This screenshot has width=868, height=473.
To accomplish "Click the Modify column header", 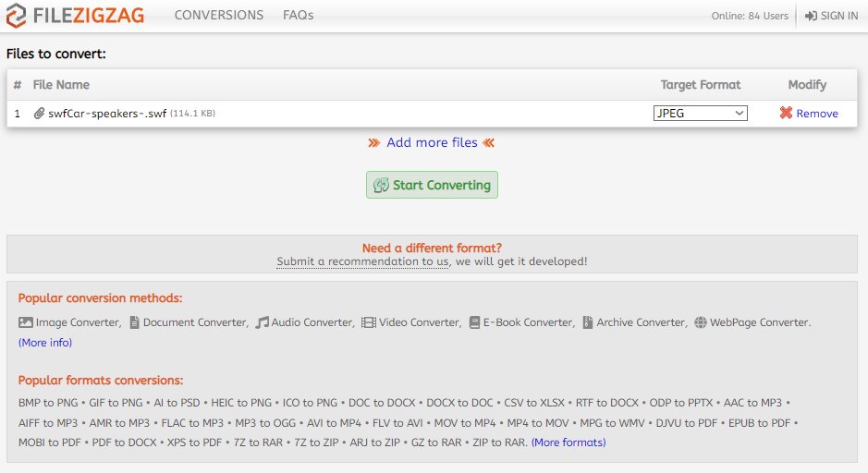I will [807, 85].
